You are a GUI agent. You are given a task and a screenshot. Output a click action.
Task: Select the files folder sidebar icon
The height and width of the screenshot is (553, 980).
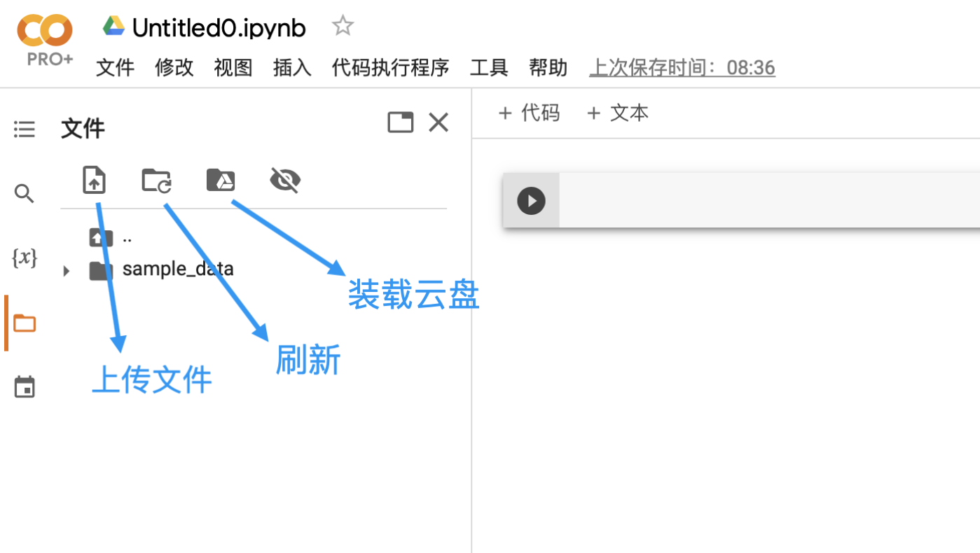(24, 322)
